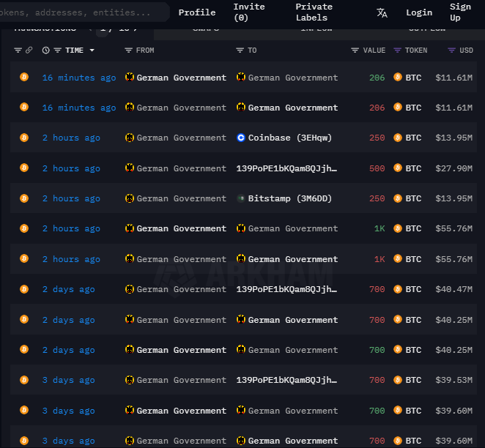
Task: Open 2 days ago timestamp in $40.47M row
Action: click(68, 289)
